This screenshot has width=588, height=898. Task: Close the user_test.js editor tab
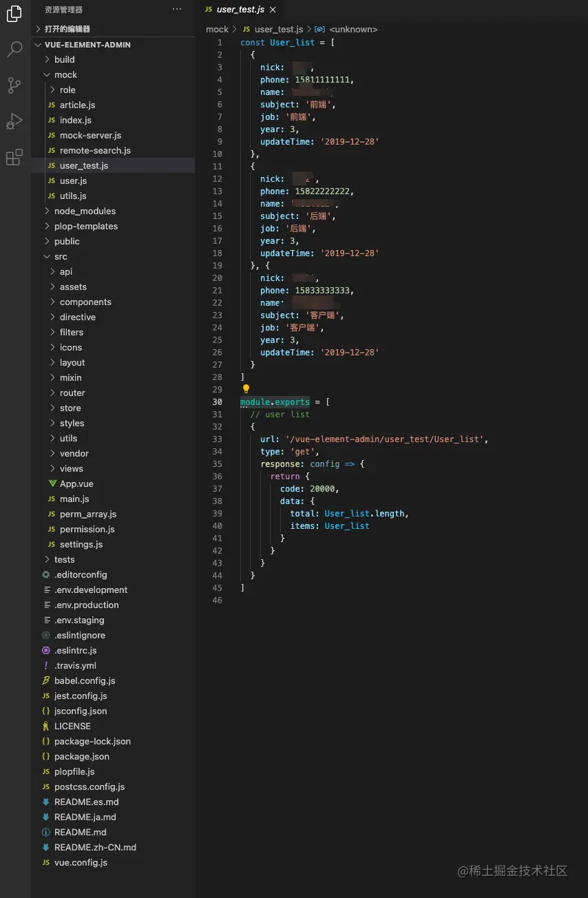coord(273,10)
